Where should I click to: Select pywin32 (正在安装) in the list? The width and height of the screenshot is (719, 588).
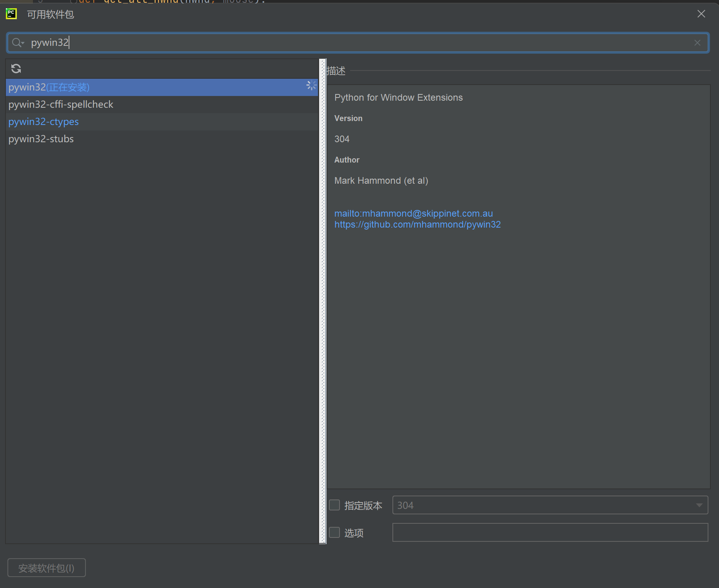tap(162, 87)
